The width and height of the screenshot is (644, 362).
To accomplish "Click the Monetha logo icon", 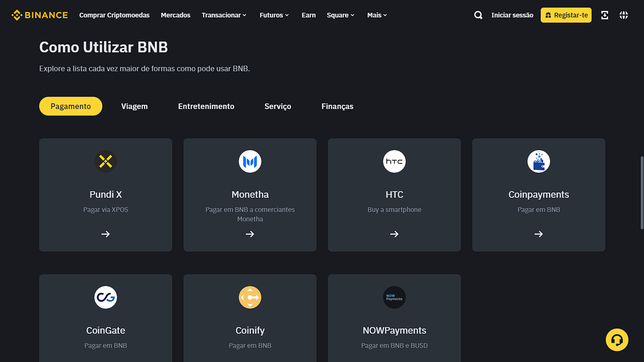I will tap(250, 161).
